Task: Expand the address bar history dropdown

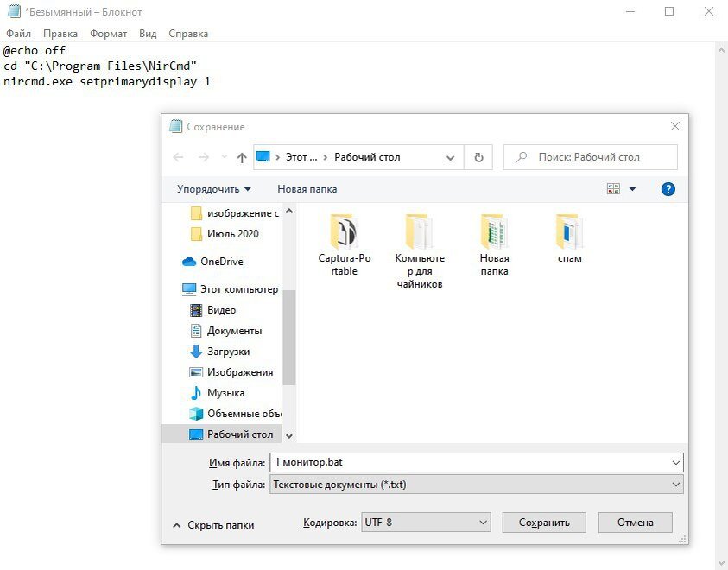Action: [450, 157]
